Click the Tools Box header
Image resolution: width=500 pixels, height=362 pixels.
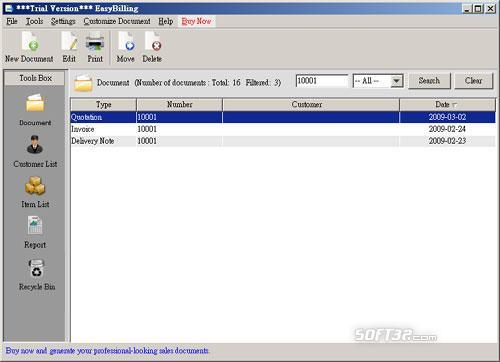click(35, 78)
